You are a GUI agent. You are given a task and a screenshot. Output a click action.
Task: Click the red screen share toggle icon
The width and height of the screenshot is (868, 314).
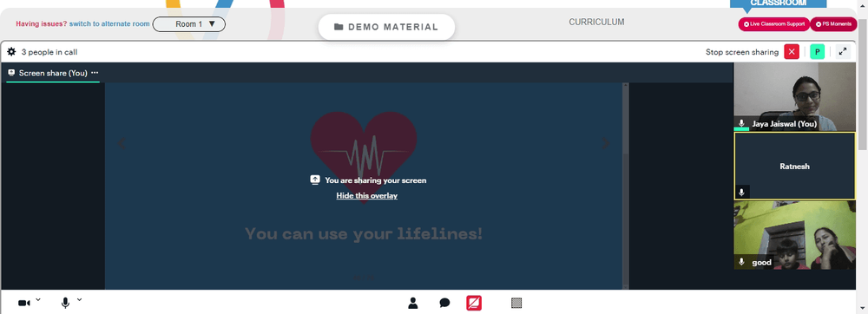click(474, 303)
